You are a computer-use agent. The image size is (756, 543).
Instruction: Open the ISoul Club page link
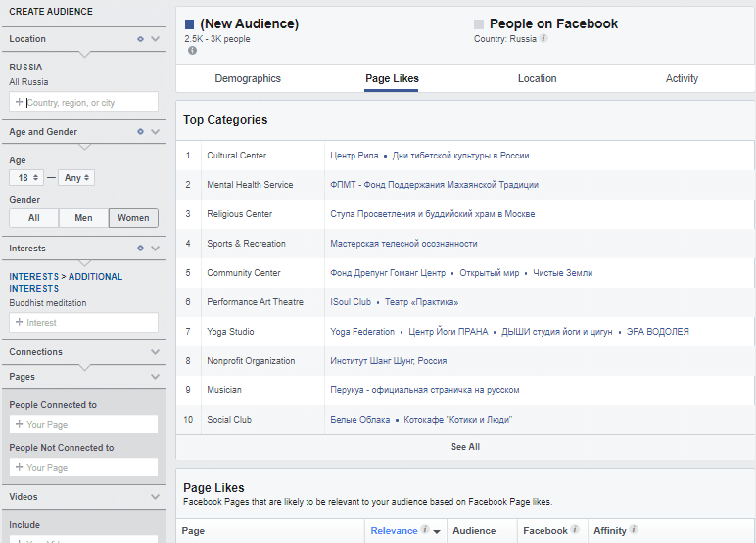(351, 302)
